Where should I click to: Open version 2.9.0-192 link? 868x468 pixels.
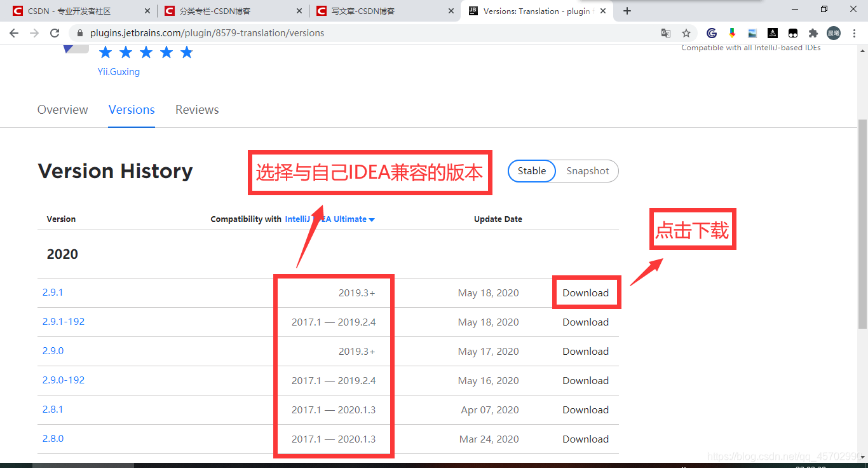[64, 380]
